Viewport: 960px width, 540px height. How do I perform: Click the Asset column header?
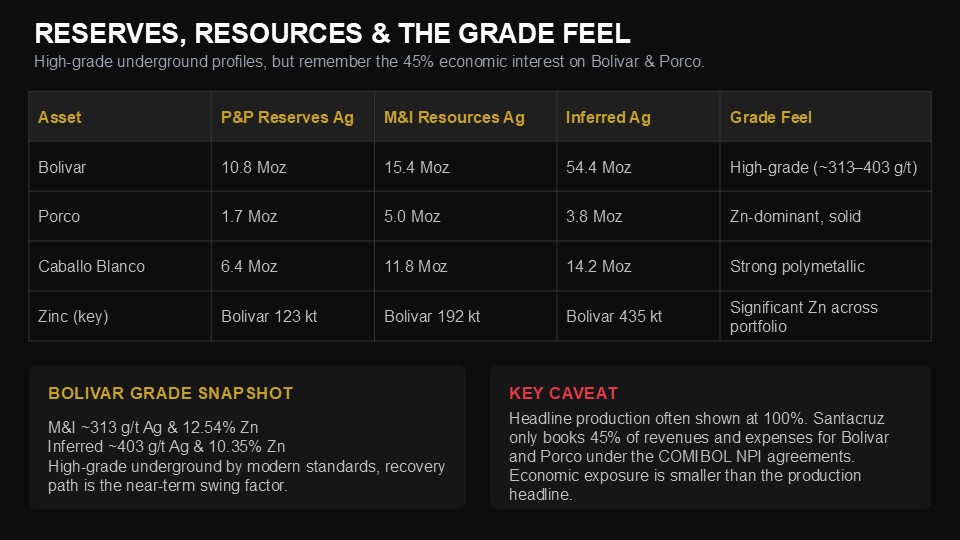pyautogui.click(x=59, y=117)
